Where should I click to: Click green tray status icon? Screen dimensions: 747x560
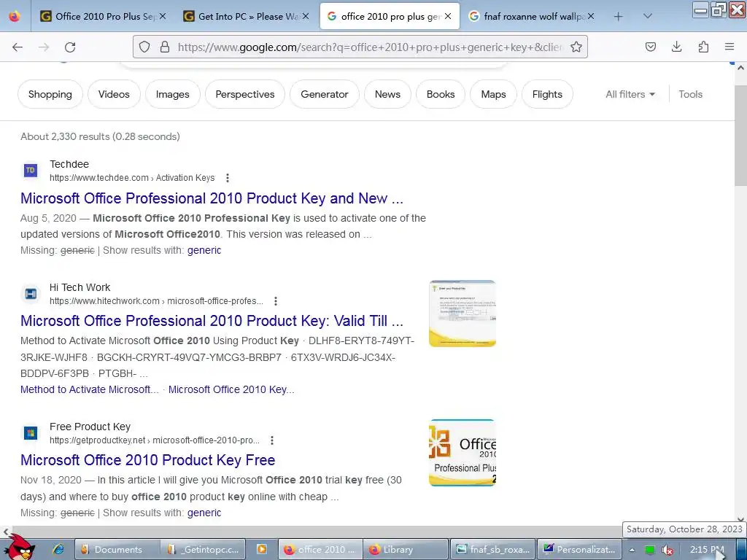coord(650,550)
